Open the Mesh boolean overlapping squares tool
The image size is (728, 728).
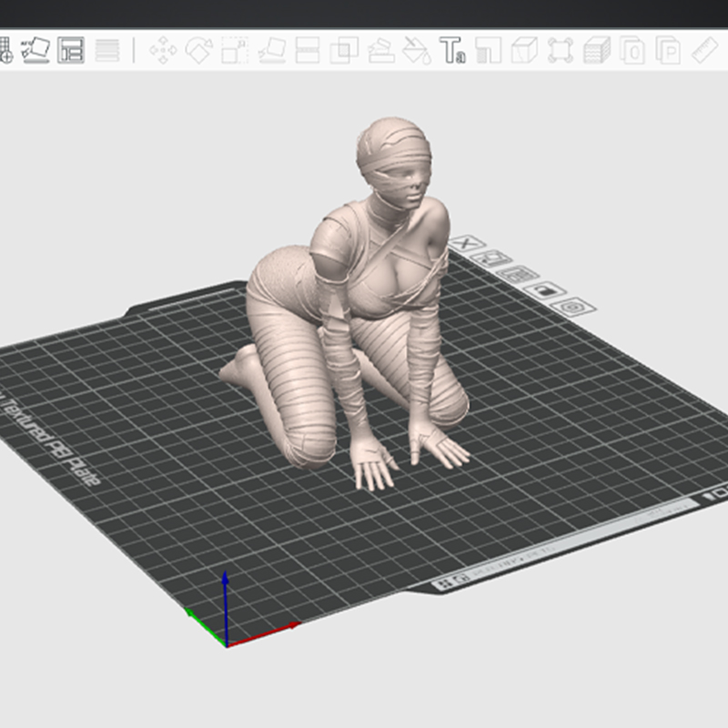344,50
